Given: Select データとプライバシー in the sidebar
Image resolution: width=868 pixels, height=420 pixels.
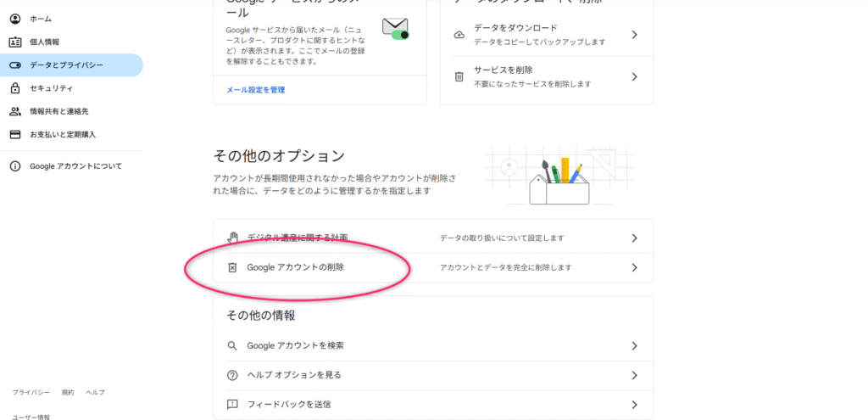Looking at the screenshot, I should click(71, 65).
